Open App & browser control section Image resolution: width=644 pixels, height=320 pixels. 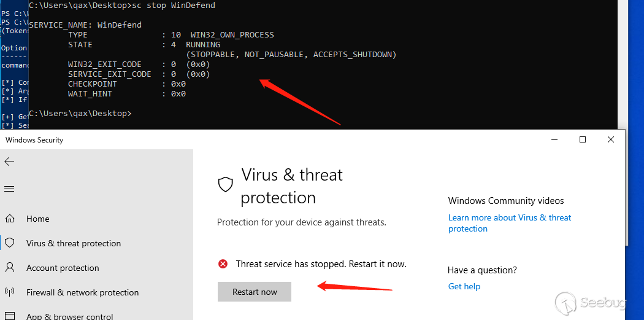click(x=69, y=316)
